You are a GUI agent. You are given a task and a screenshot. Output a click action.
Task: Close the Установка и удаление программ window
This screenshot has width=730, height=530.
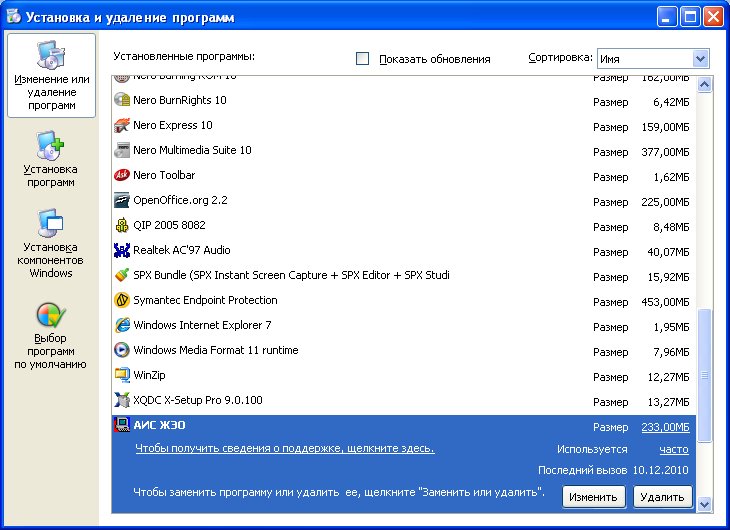713,17
